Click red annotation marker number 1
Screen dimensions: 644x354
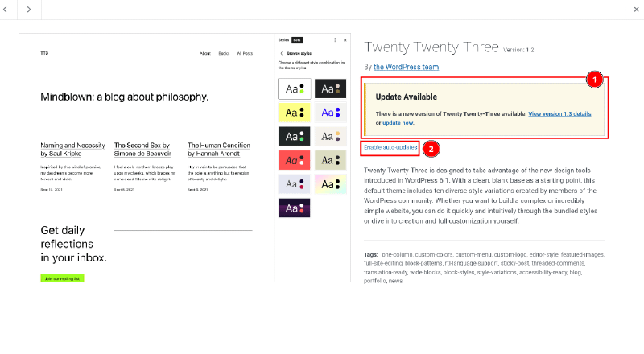coord(594,80)
